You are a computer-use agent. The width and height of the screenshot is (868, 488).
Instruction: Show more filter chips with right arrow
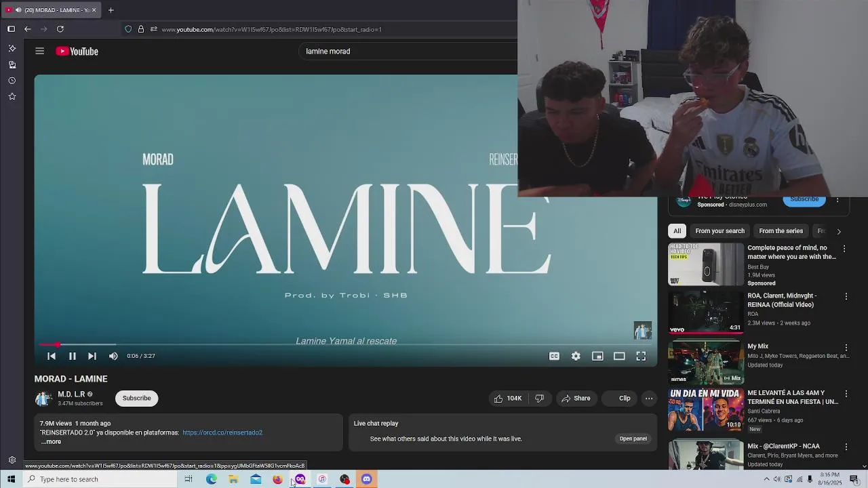839,231
